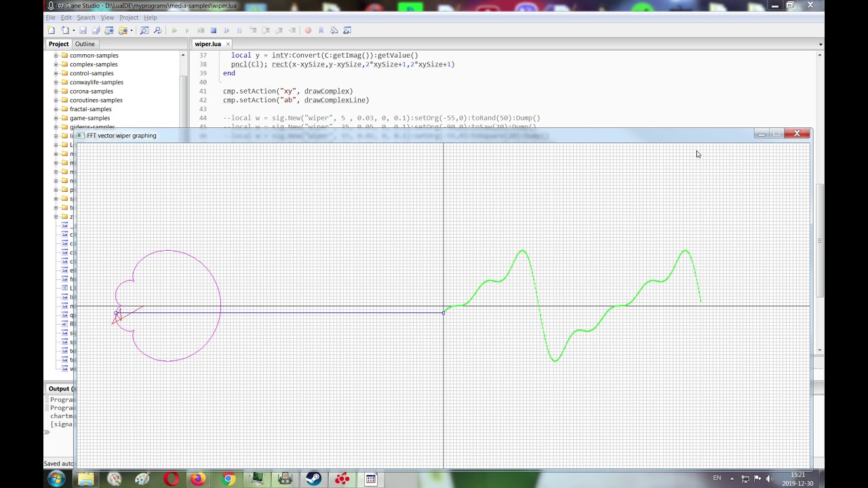Open the Project menu
This screenshot has width=868, height=488.
tap(129, 18)
